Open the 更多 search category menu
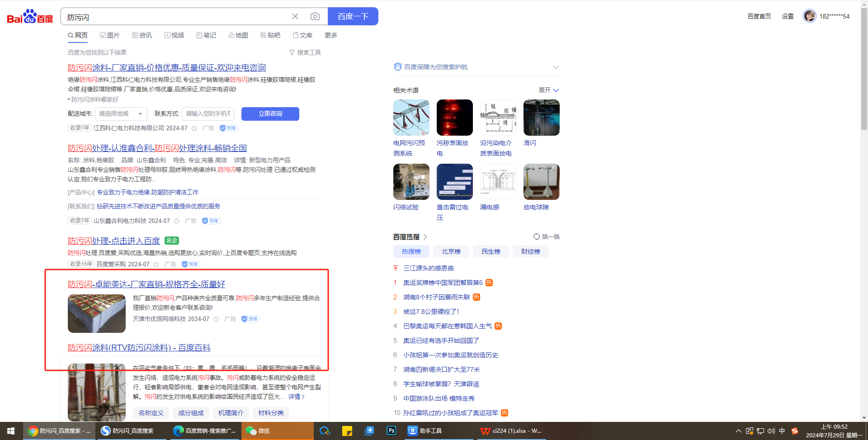 pyautogui.click(x=331, y=35)
